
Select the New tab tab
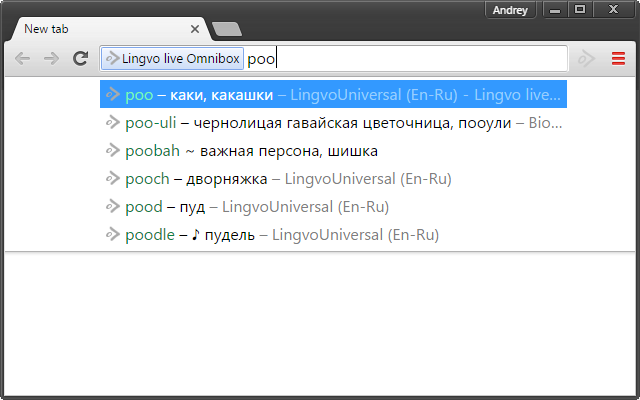(110, 29)
